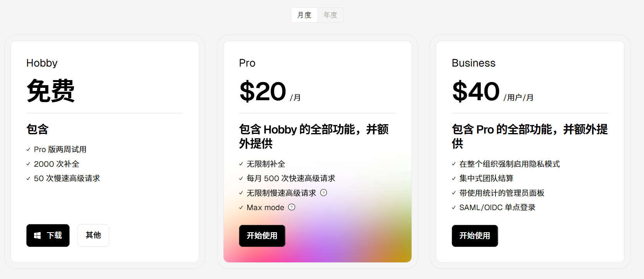Open the 其他 download options
Viewport: 644px width, 279px height.
click(93, 235)
